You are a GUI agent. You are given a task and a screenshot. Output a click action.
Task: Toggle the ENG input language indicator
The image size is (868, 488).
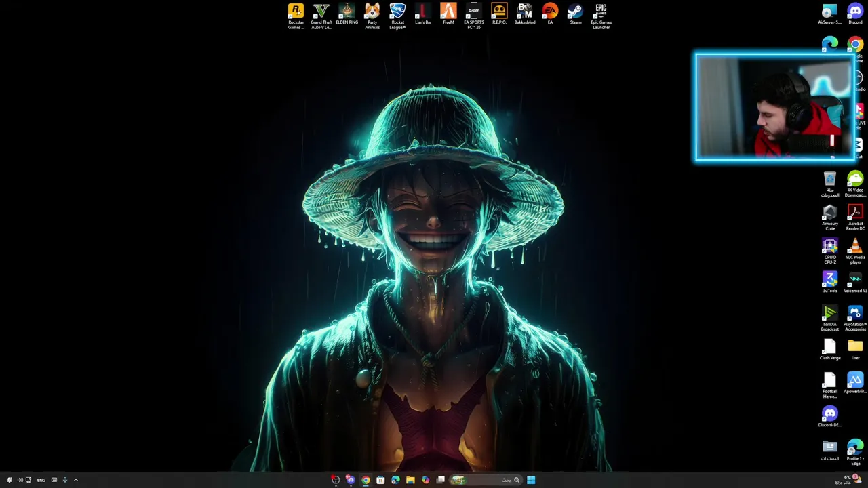(41, 480)
